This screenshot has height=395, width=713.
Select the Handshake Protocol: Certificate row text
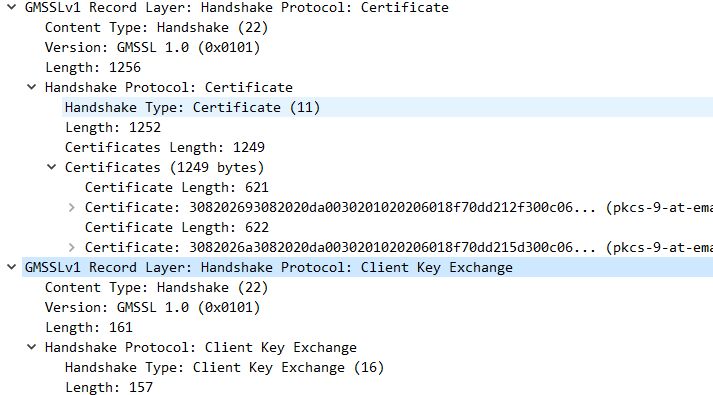coord(169,87)
